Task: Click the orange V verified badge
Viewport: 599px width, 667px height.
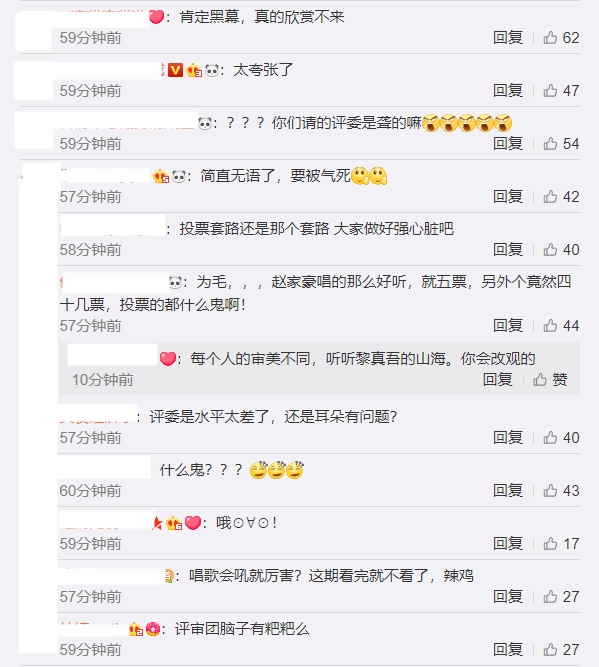Action: (x=175, y=70)
